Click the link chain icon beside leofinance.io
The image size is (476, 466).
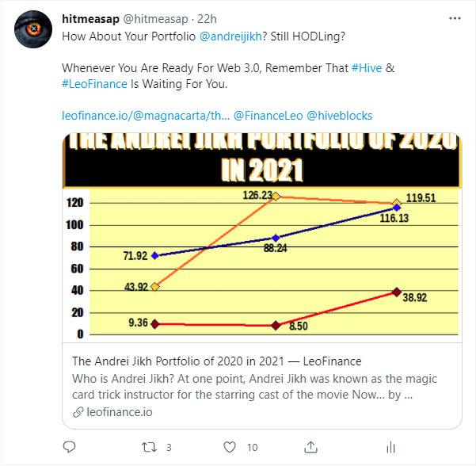(x=78, y=412)
